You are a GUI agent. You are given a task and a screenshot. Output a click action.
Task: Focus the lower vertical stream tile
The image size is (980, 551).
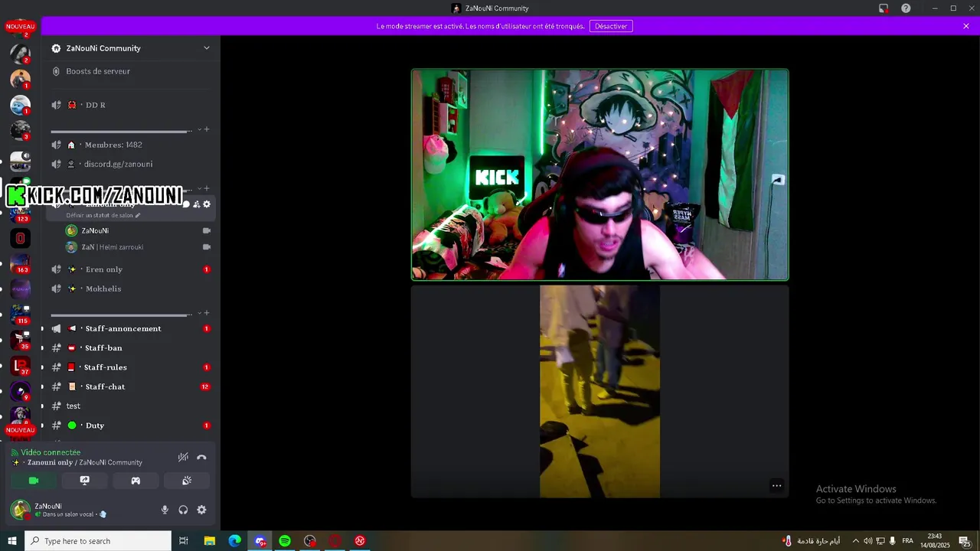click(599, 392)
